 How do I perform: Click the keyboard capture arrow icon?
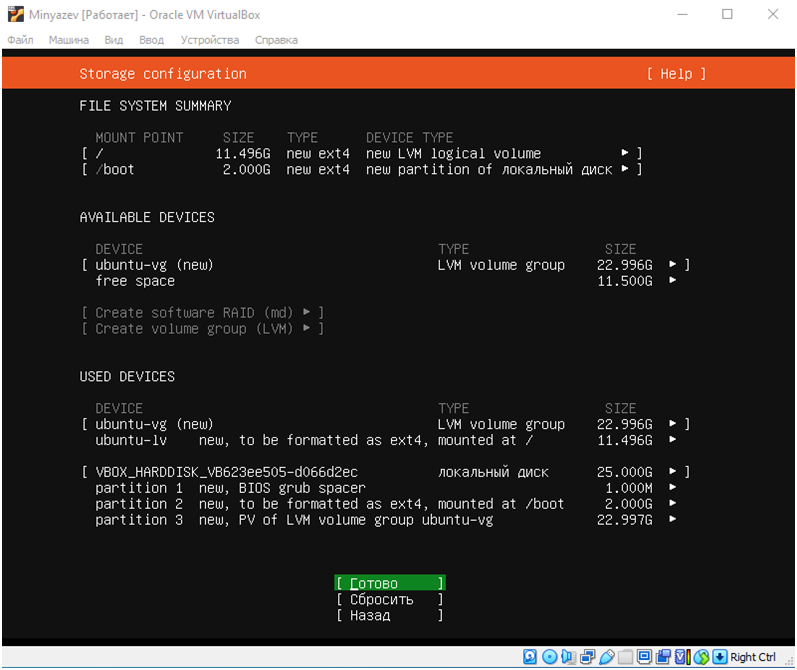(x=720, y=657)
